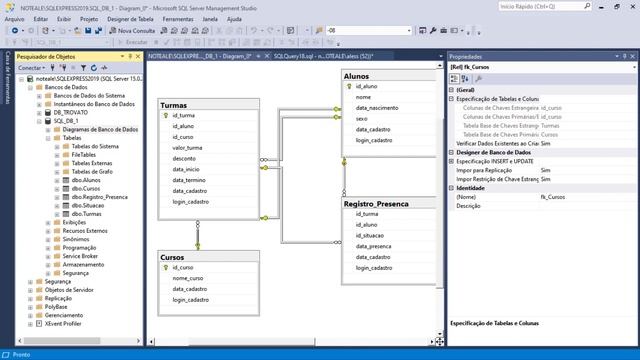Select dbo.Cursos in the object tree

point(86,189)
